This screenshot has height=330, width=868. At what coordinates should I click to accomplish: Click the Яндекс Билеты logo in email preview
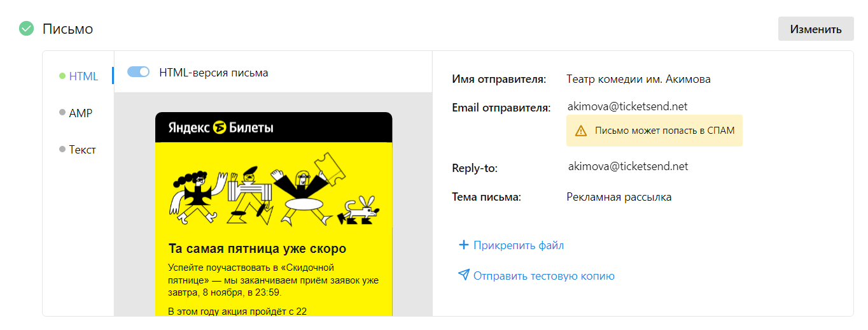221,127
